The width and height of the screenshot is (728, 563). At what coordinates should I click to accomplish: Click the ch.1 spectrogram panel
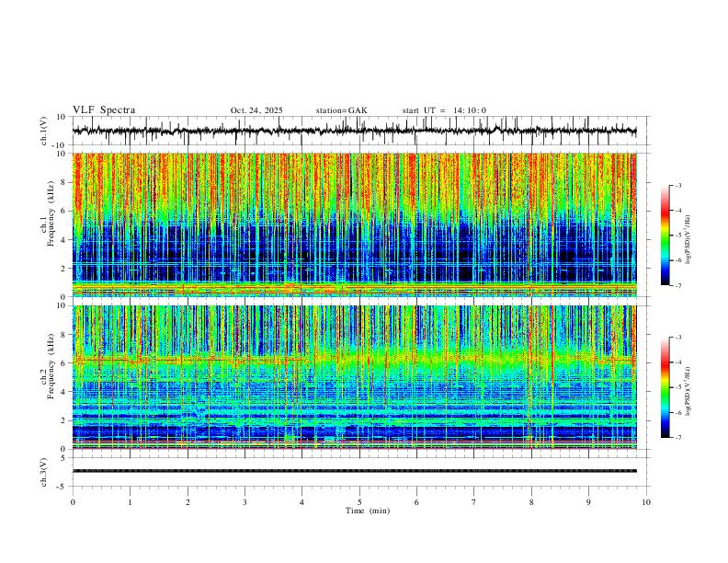pos(355,224)
